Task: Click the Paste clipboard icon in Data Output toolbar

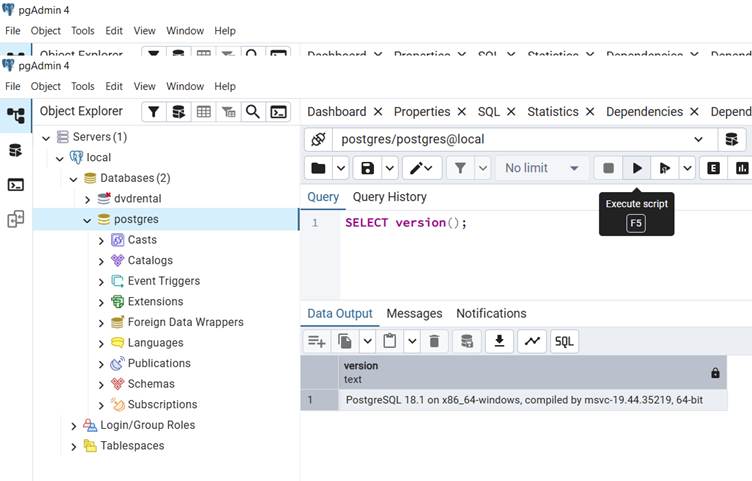Action: pos(389,341)
